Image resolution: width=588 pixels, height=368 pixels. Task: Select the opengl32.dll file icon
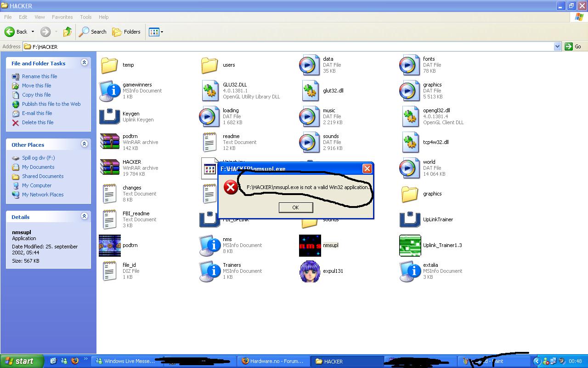(410, 116)
